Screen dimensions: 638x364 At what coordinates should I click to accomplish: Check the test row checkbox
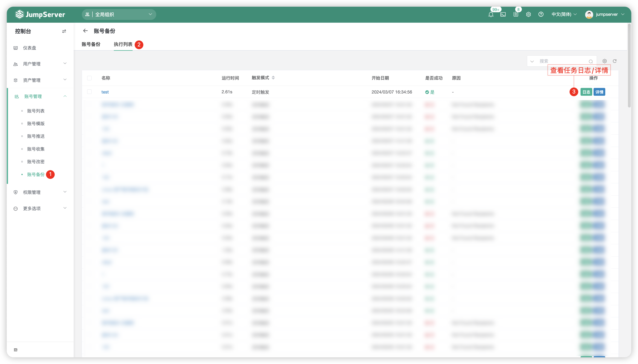[89, 92]
